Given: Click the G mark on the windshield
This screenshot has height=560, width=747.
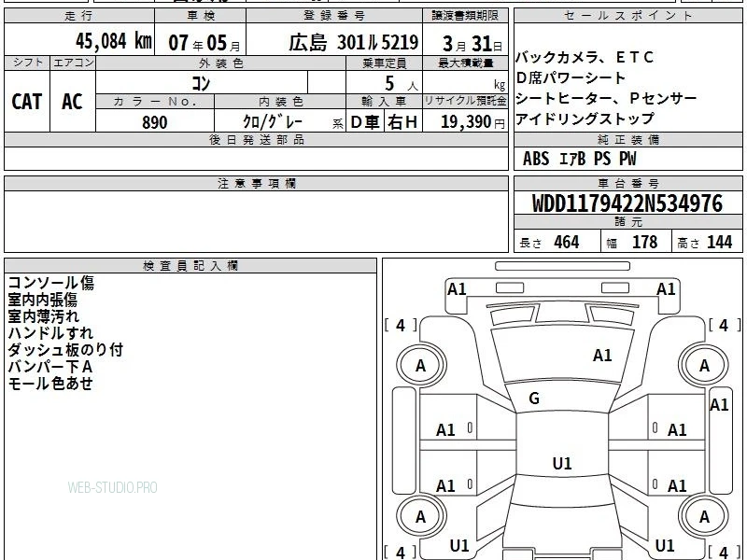Looking at the screenshot, I should pos(534,399).
